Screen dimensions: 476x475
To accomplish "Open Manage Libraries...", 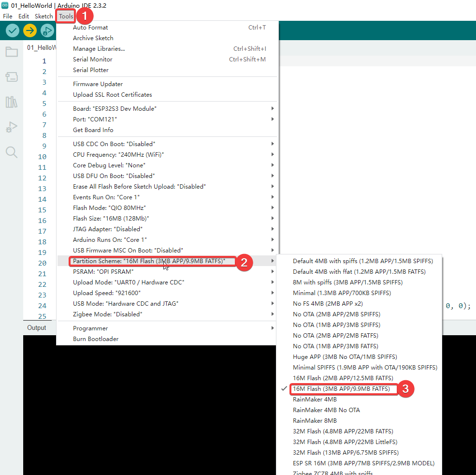I will tap(167, 49).
